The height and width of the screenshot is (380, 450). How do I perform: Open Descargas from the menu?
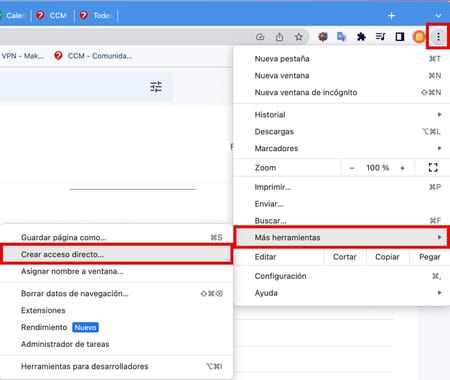click(342, 131)
